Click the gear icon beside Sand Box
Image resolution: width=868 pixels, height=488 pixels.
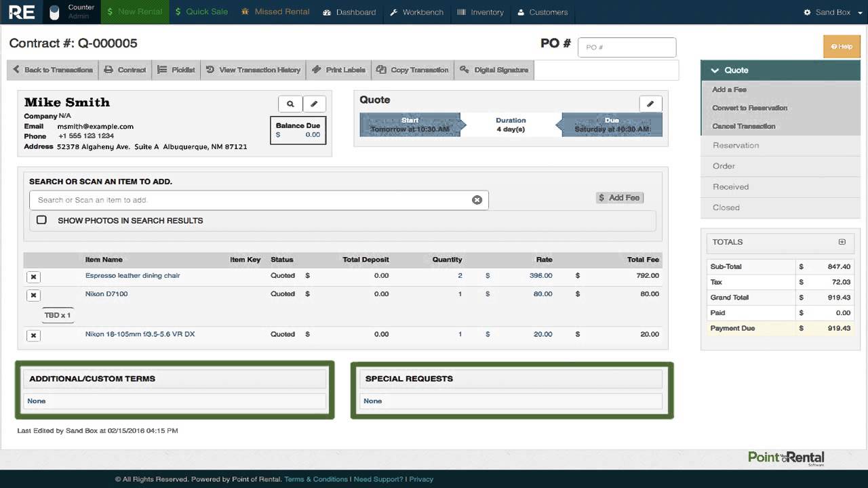(x=806, y=12)
